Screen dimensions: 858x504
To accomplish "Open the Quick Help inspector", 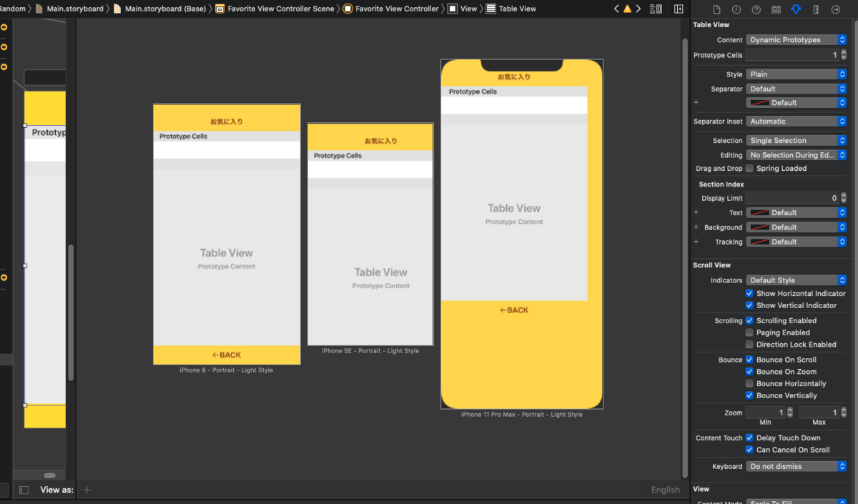I will (756, 9).
